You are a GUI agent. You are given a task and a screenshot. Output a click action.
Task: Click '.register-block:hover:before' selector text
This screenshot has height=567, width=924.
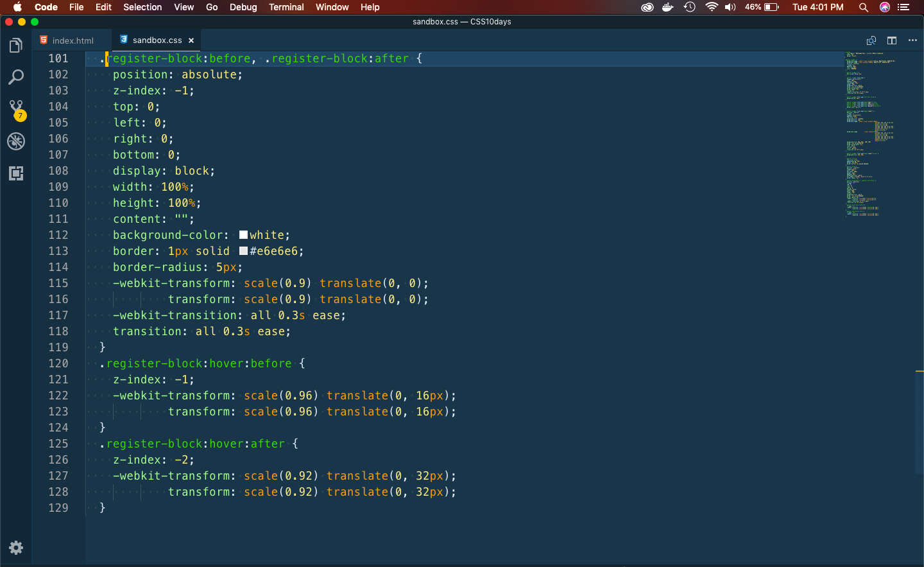(196, 363)
